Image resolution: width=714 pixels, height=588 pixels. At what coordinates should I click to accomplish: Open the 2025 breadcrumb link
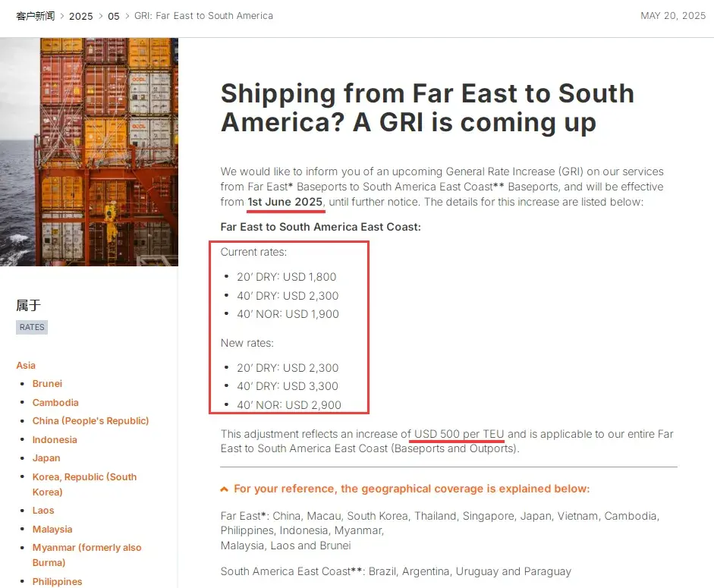pyautogui.click(x=80, y=16)
